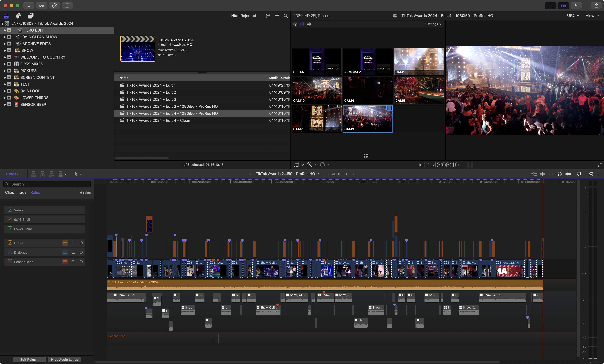Open the Keyword Editor key icon
The width and height of the screenshot is (604, 364).
pyautogui.click(x=41, y=5)
